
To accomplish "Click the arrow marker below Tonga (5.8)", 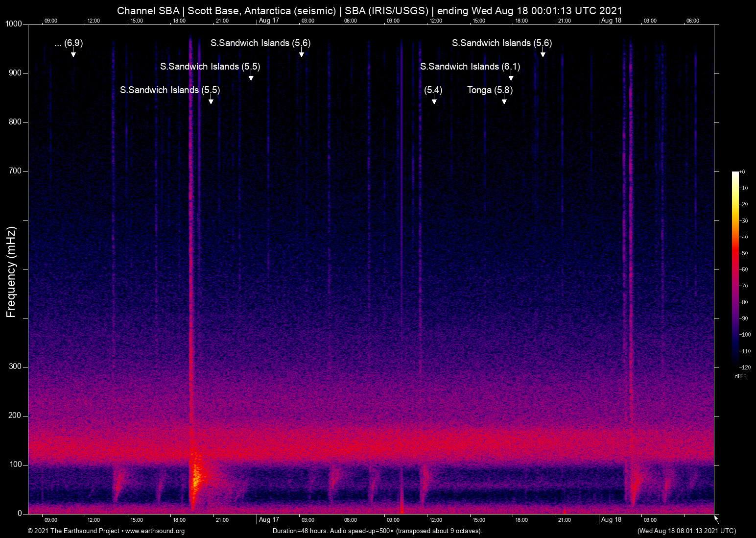I will click(504, 100).
